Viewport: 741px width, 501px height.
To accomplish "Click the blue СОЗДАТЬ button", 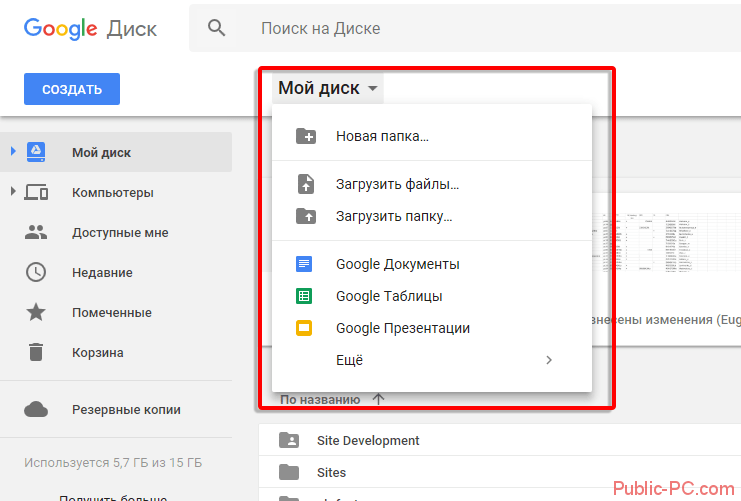I will [x=72, y=89].
